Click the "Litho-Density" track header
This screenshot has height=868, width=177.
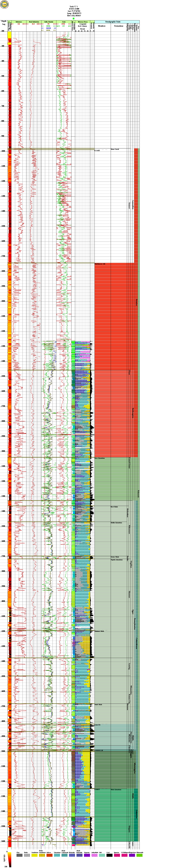point(49,22)
